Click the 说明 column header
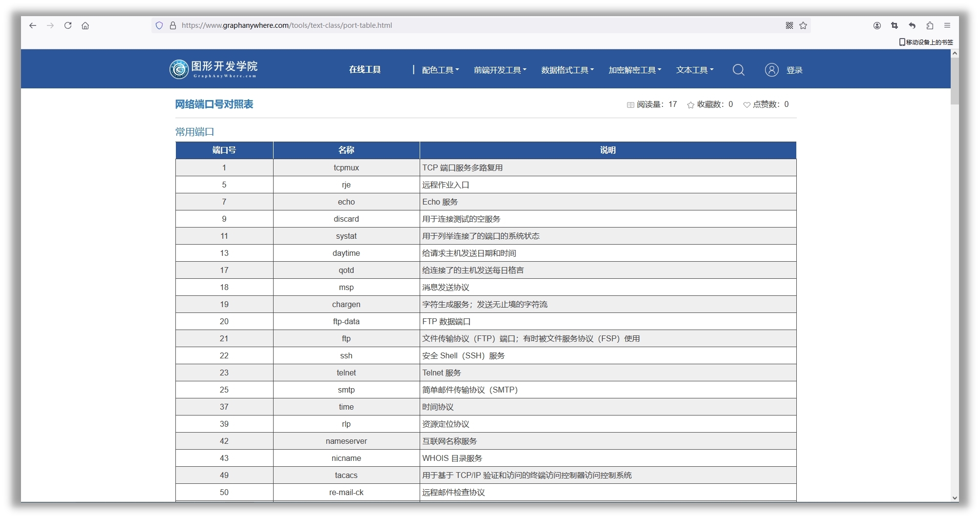The height and width of the screenshot is (519, 980). point(608,150)
